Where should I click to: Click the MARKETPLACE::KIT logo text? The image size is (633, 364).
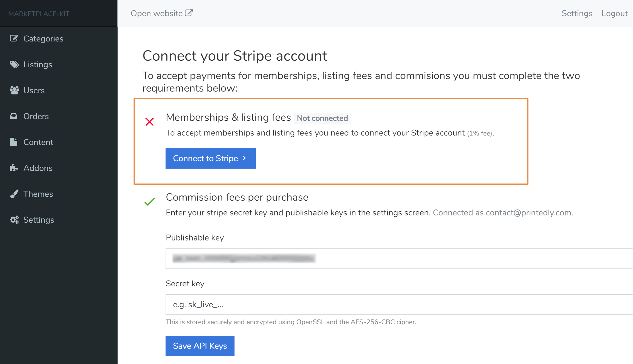coord(39,14)
